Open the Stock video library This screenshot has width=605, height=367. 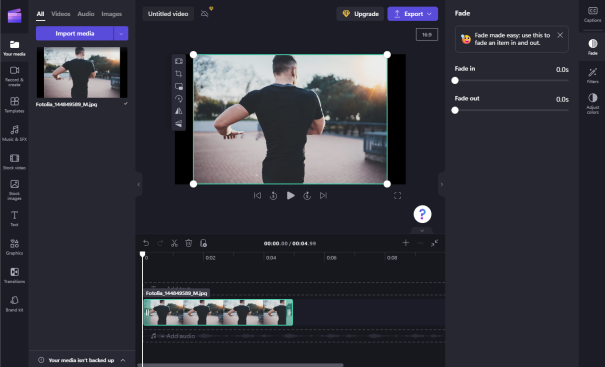click(14, 161)
